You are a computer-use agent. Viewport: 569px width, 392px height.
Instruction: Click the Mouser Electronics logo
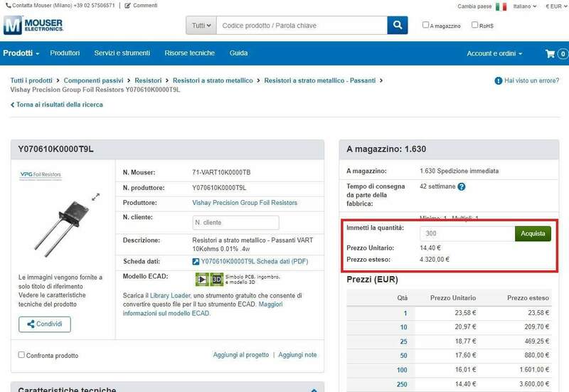pyautogui.click(x=33, y=26)
